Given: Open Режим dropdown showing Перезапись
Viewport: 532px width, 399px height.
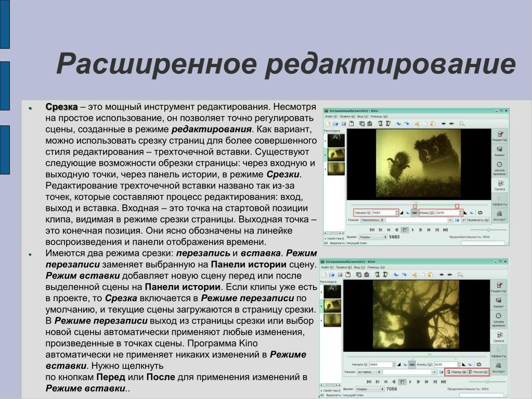Looking at the screenshot, I should coord(372,220).
